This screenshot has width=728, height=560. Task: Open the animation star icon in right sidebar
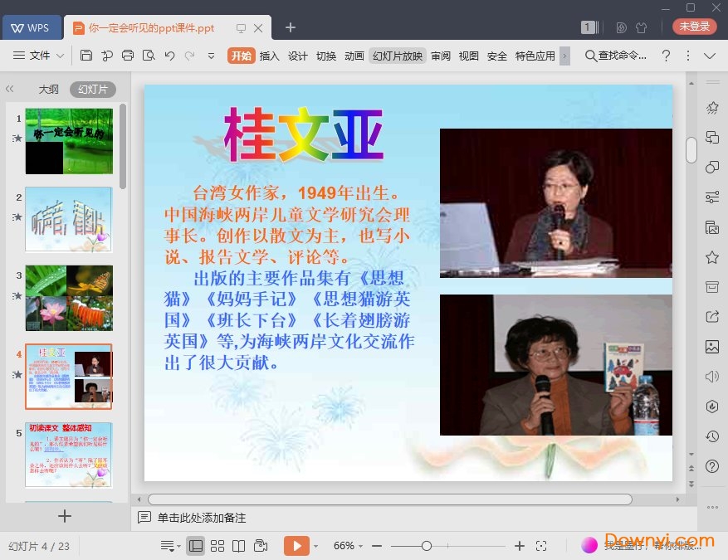pos(712,108)
